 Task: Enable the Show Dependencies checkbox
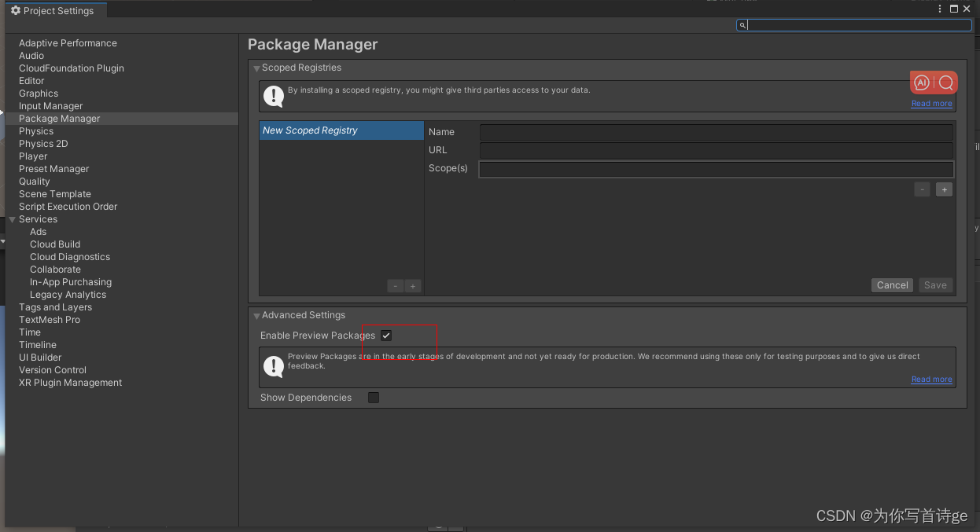(x=373, y=397)
